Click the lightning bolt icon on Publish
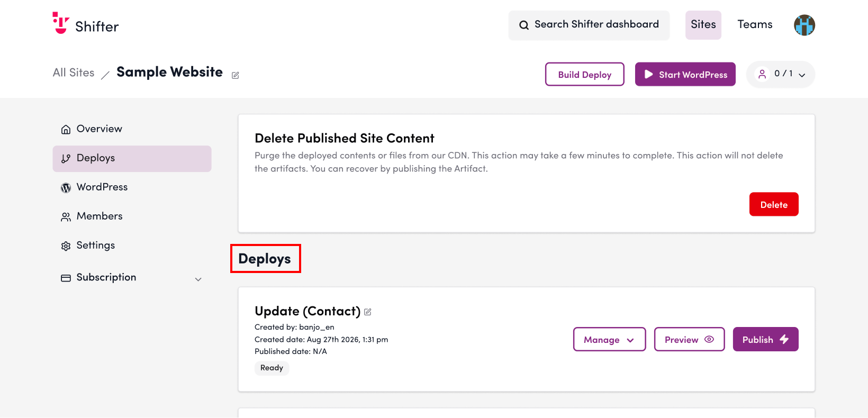The height and width of the screenshot is (418, 868). 784,339
